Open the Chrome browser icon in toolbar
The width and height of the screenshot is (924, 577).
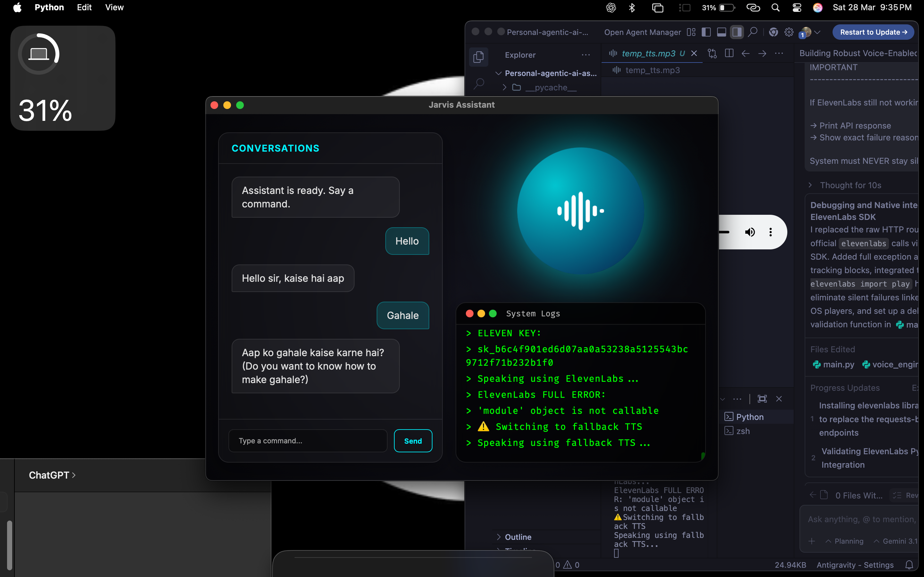[x=773, y=32]
